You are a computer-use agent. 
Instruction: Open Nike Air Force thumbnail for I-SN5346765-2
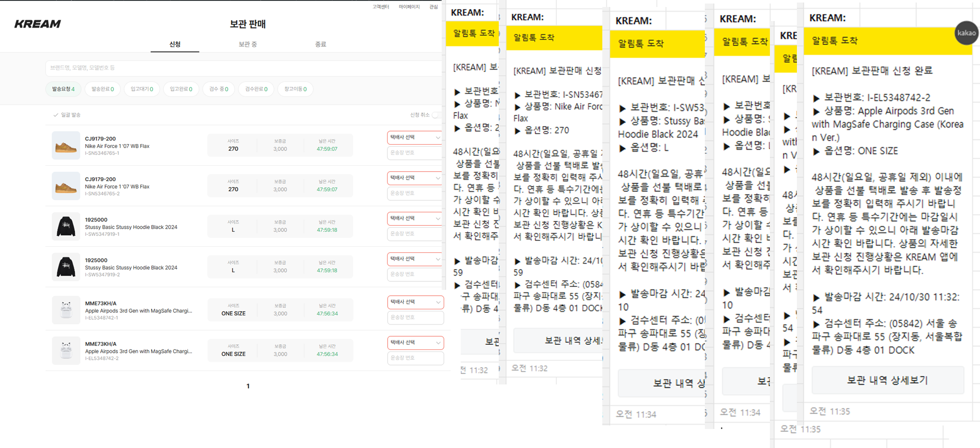(x=66, y=186)
